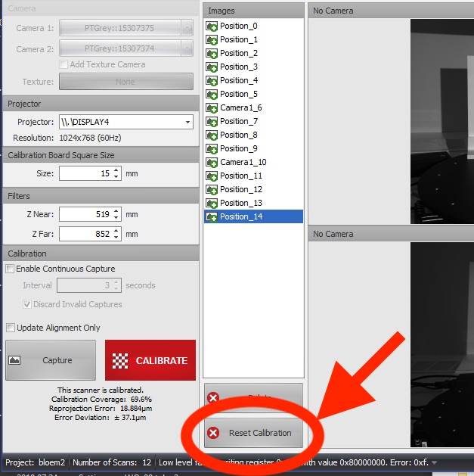This screenshot has height=476, width=474.
Task: Click the checkerboard icon on Calibrate button
Action: [x=122, y=361]
